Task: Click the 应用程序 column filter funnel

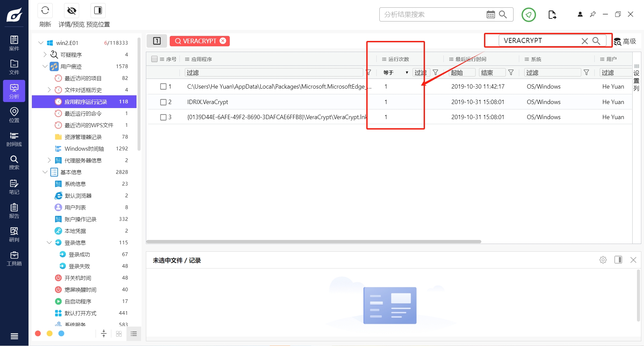Action: 368,72
